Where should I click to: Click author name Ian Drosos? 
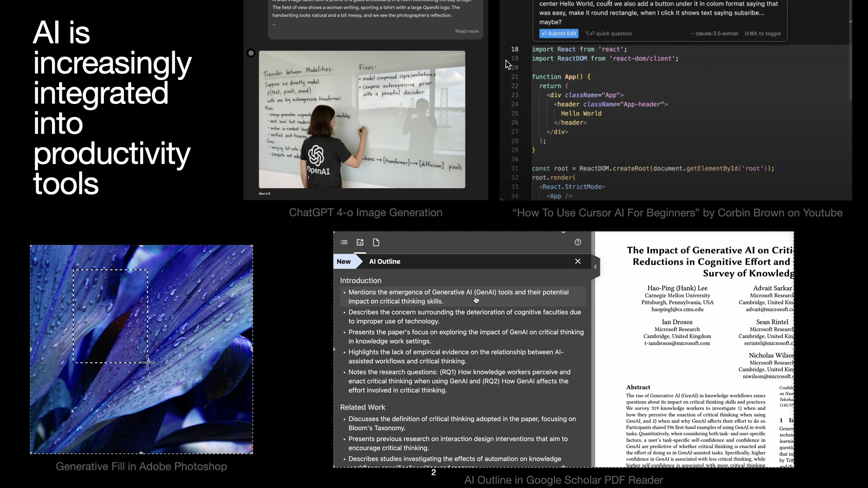coord(677,322)
